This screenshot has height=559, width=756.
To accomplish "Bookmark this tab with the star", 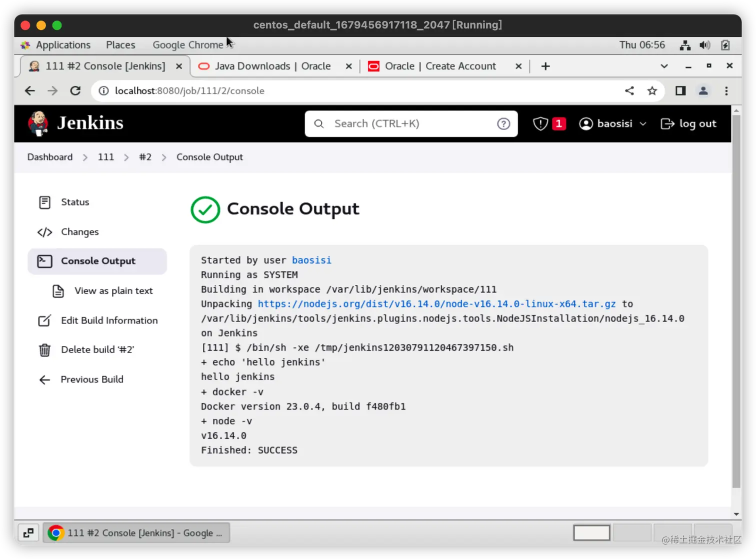I will [652, 90].
